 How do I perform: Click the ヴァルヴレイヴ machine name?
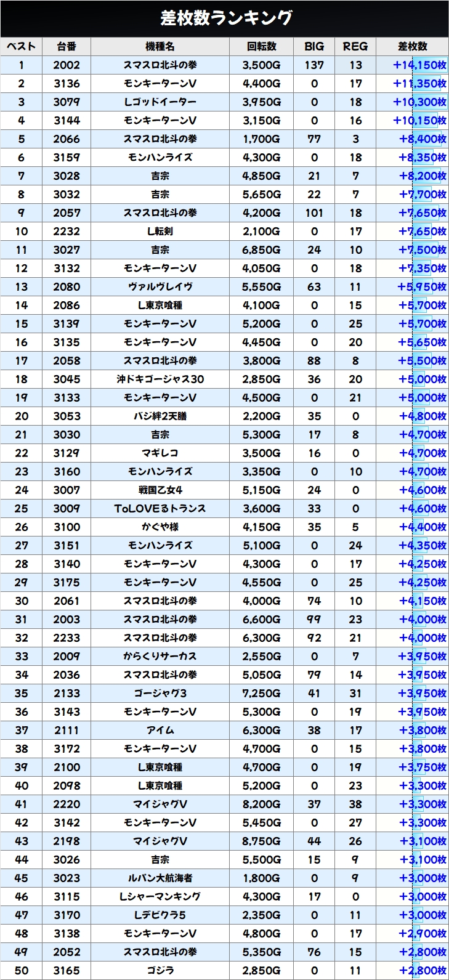tap(160, 287)
